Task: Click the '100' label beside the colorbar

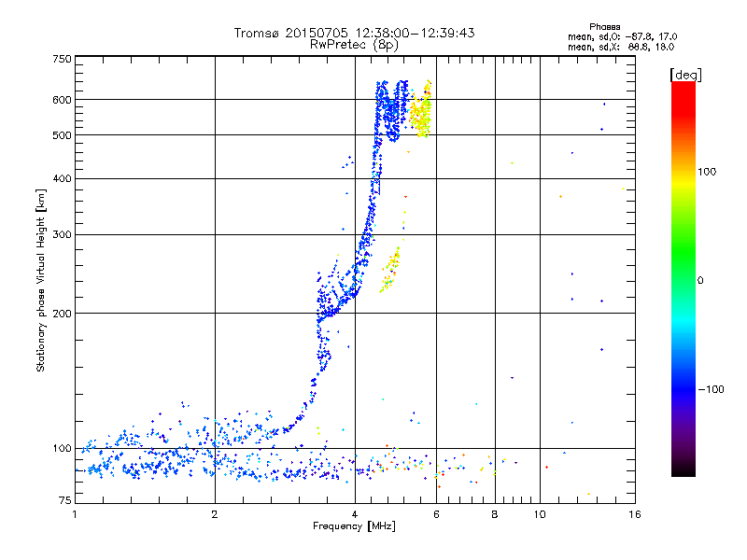Action: (707, 172)
